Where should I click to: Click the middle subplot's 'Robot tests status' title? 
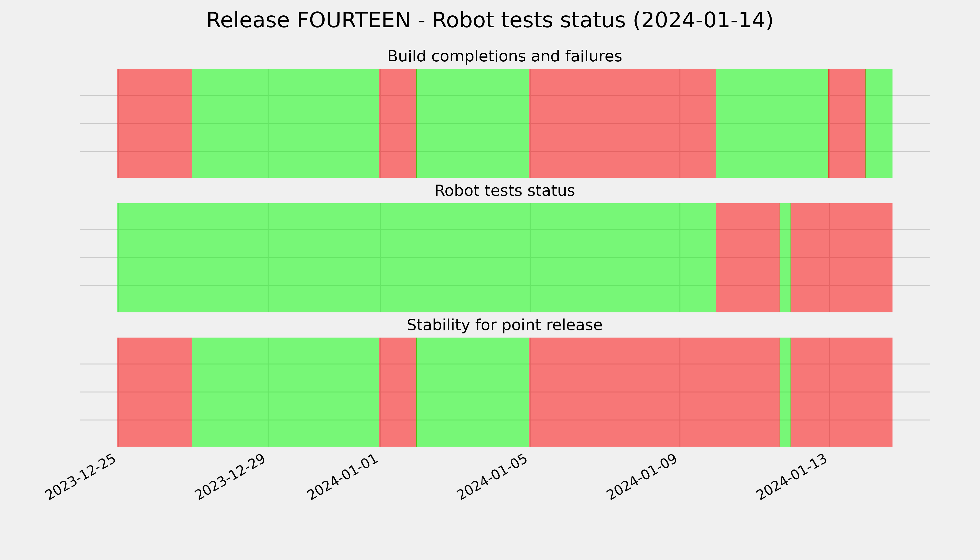click(504, 191)
